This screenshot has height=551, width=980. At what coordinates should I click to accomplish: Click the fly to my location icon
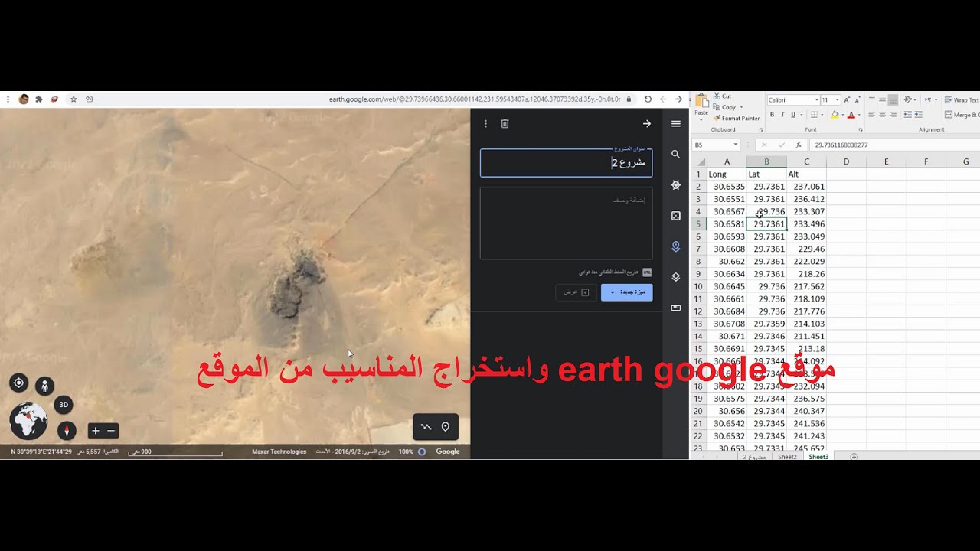tap(19, 383)
